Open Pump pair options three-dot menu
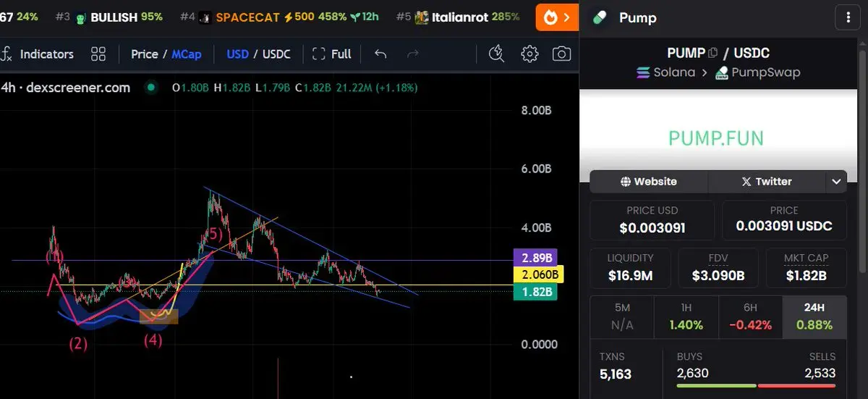This screenshot has height=399, width=868. click(848, 17)
